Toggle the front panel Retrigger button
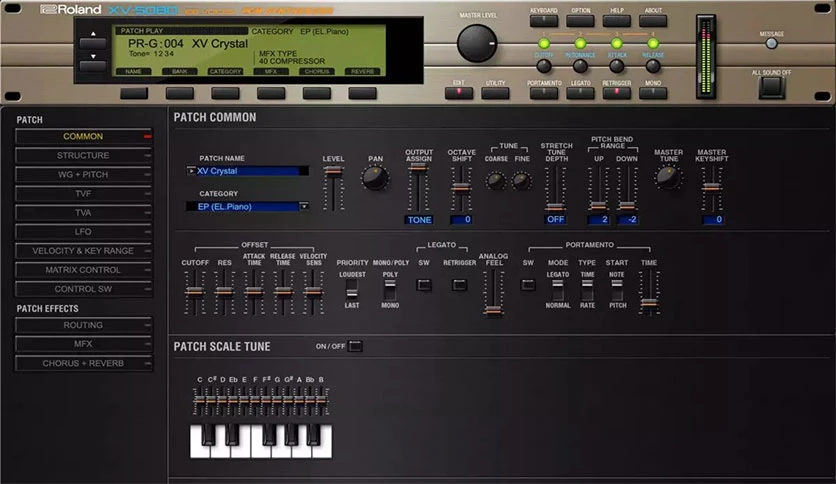The width and height of the screenshot is (836, 484). (616, 93)
